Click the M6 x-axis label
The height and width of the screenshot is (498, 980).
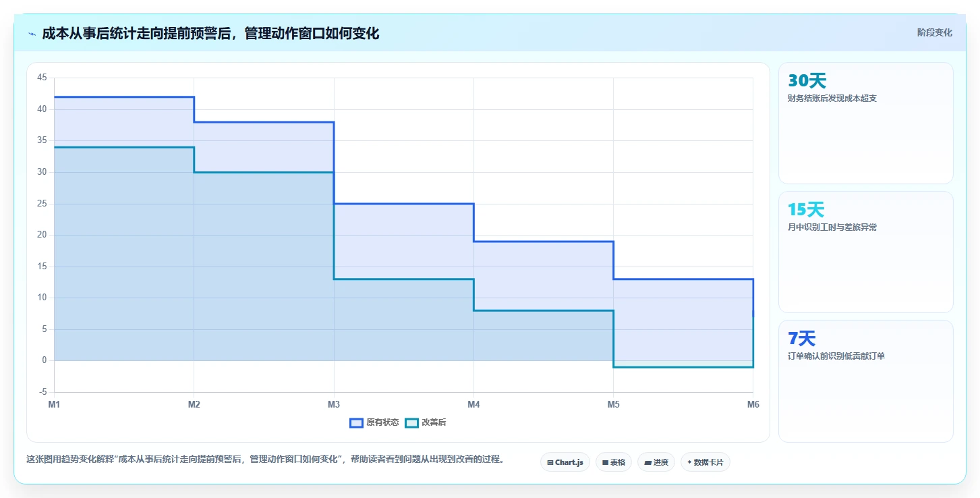[753, 405]
